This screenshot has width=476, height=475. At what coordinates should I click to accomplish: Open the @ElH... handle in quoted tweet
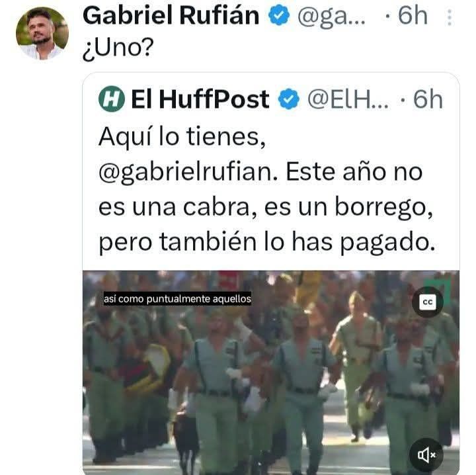pos(348,99)
